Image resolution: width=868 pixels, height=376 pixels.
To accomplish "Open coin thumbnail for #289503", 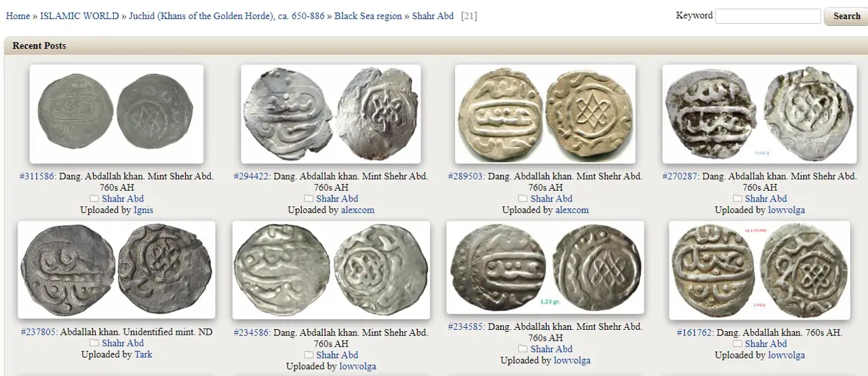I will click(x=545, y=114).
